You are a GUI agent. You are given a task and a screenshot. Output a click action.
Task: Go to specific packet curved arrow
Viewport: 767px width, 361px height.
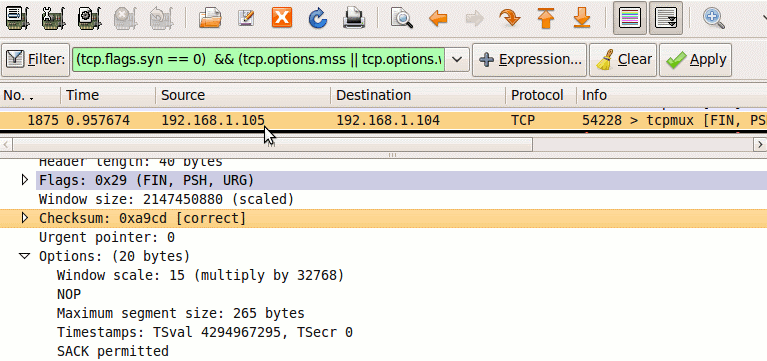(510, 19)
